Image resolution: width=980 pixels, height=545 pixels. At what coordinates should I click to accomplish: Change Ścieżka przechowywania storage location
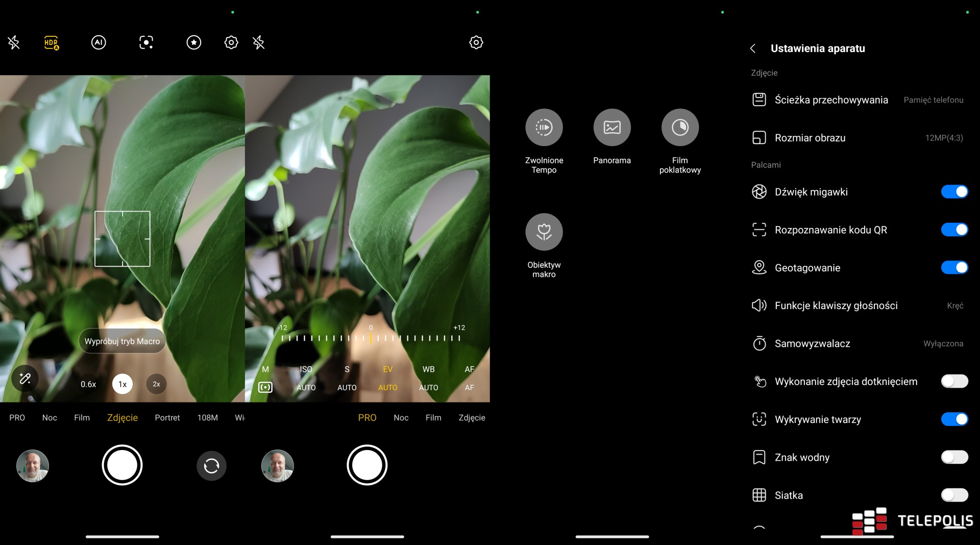tap(857, 100)
